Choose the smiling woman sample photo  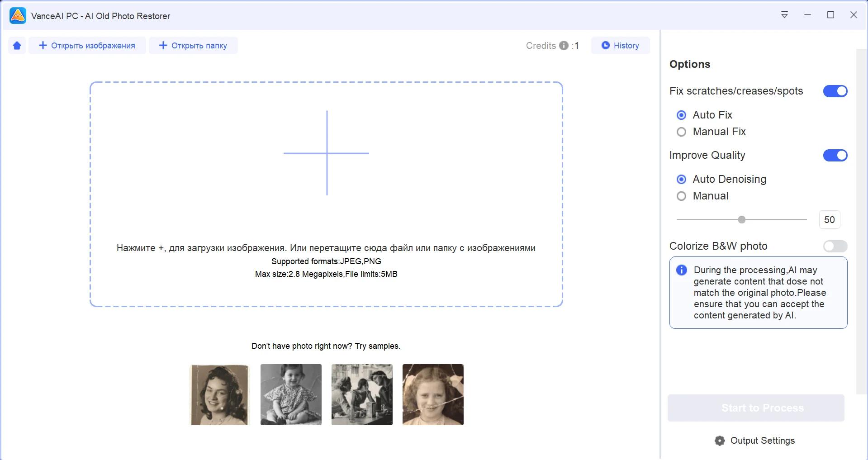(219, 394)
